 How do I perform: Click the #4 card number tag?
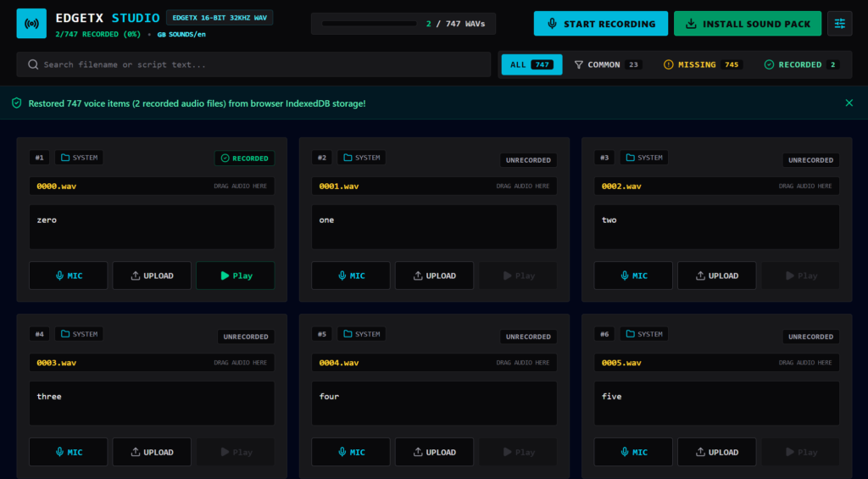[x=39, y=334]
